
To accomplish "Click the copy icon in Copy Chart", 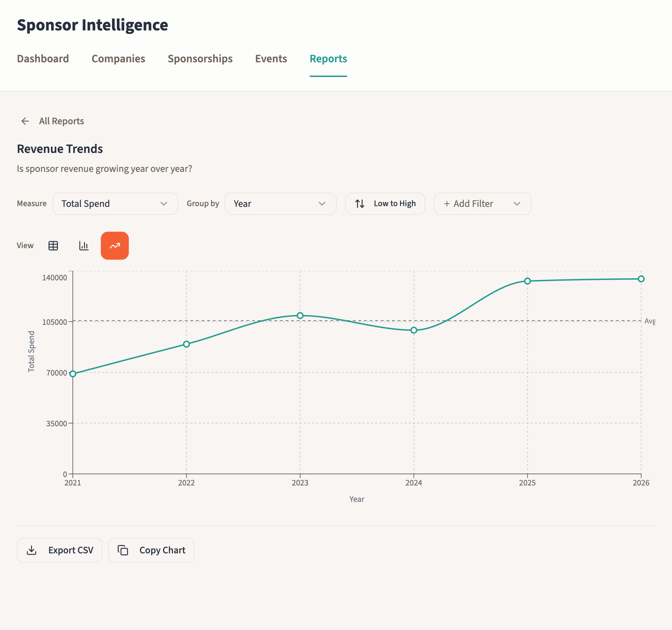I will point(123,550).
